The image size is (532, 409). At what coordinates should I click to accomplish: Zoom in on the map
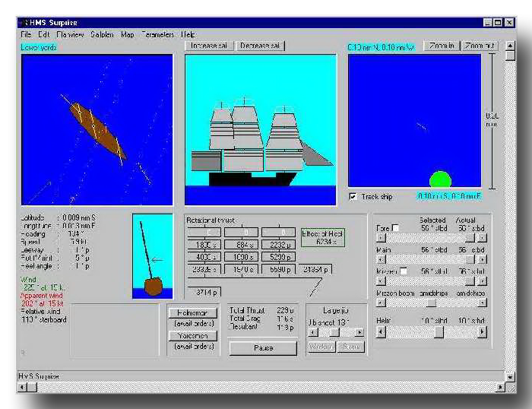442,46
